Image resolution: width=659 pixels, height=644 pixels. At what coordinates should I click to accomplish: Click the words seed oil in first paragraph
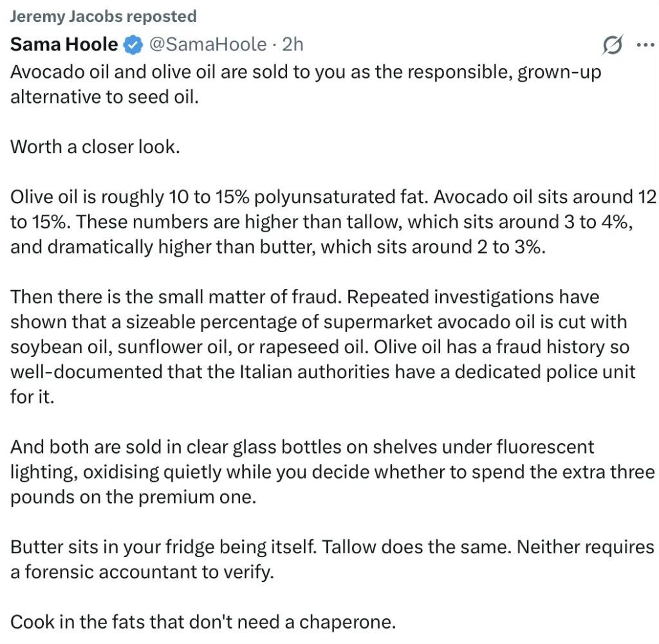[163, 97]
